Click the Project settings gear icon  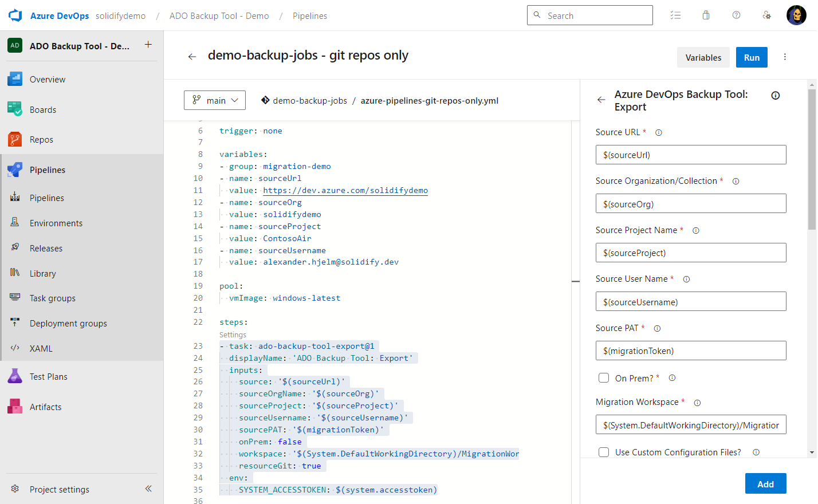[15, 489]
